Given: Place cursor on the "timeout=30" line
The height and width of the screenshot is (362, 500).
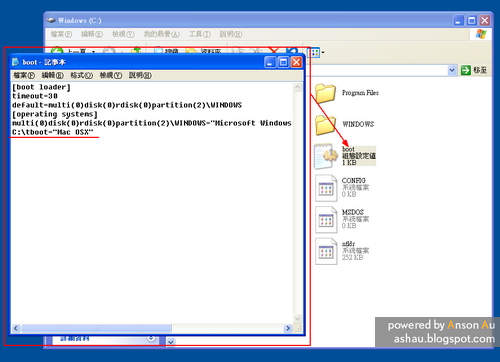Looking at the screenshot, I should click(x=35, y=96).
